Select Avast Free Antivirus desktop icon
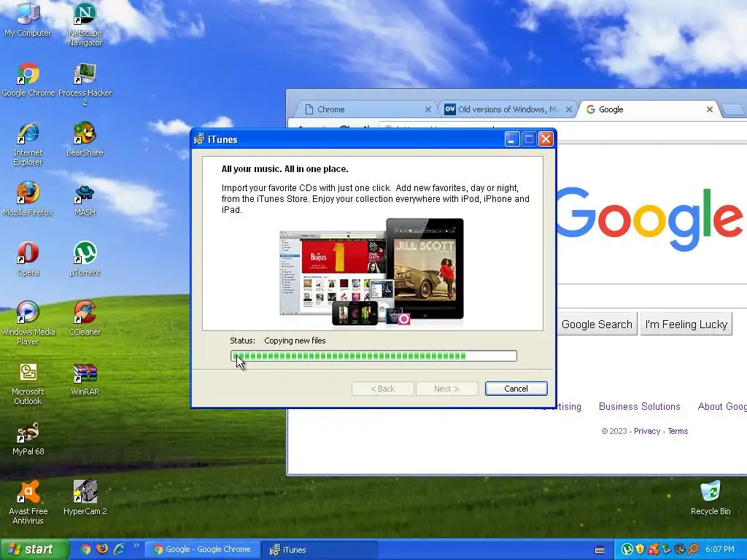 tap(28, 502)
